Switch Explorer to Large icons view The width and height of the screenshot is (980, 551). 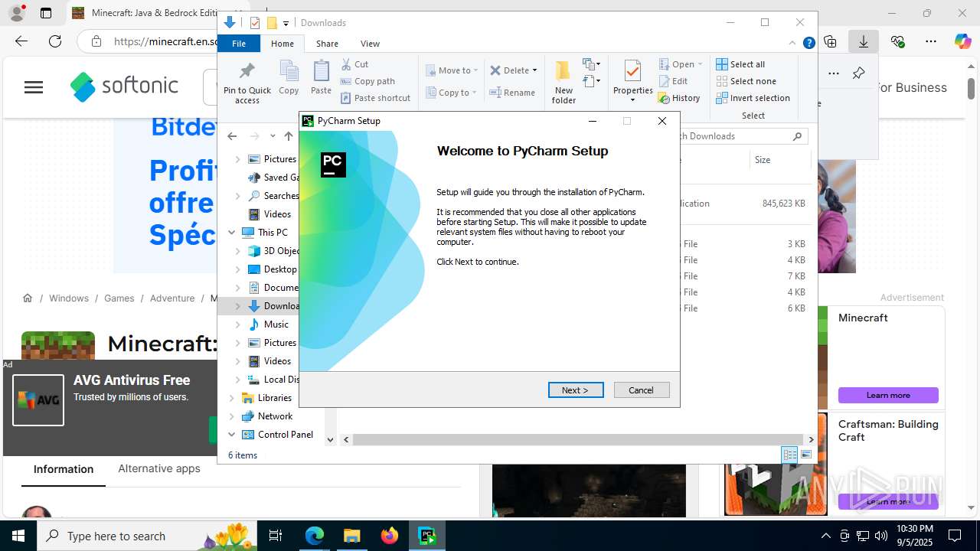[x=806, y=455]
